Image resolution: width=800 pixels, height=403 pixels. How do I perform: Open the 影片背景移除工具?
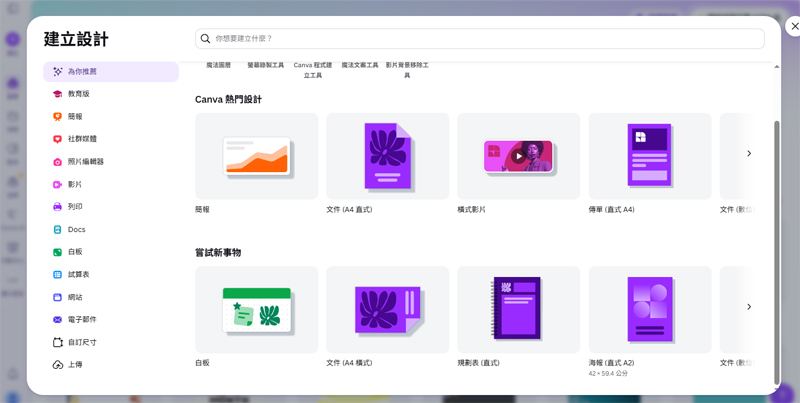coord(407,70)
